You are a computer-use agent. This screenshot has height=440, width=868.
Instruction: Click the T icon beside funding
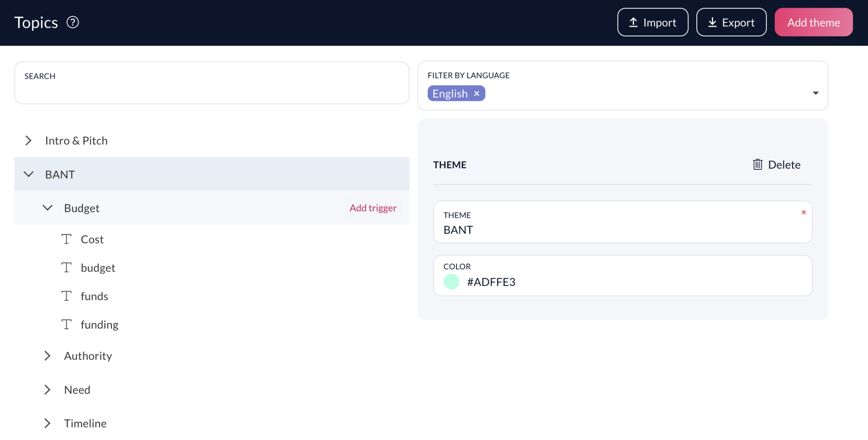[67, 324]
